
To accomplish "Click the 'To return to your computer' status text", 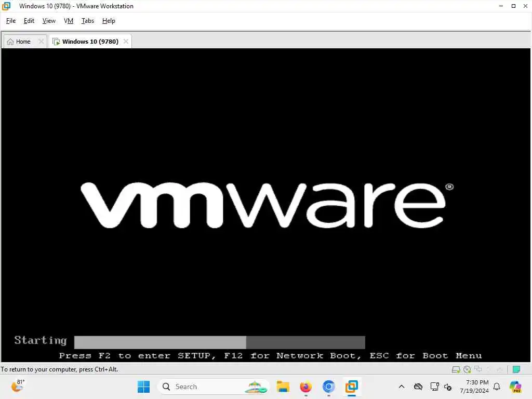I will (59, 369).
